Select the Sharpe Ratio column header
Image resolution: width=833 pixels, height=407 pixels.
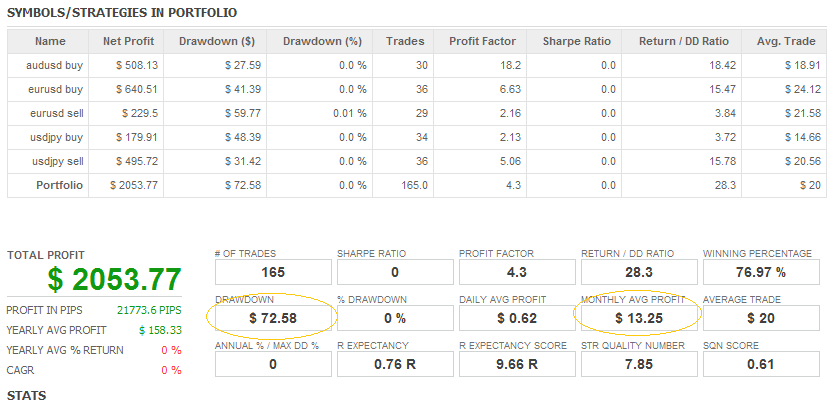click(576, 42)
